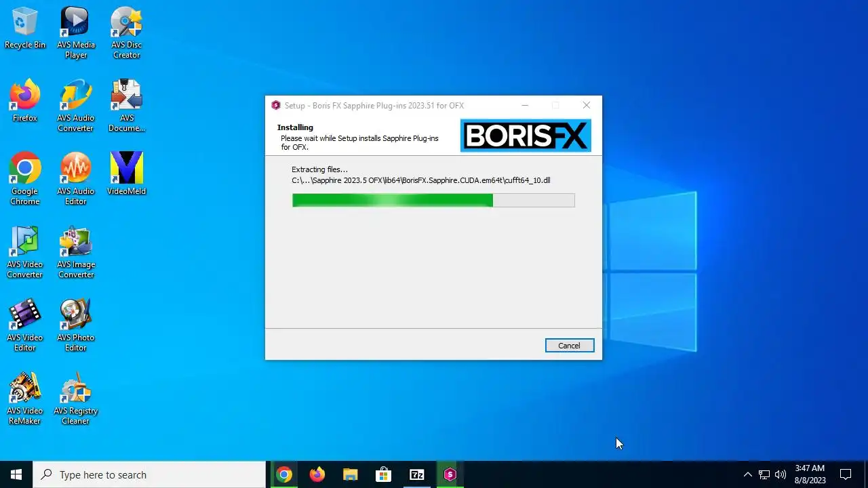Open File Explorer from the taskbar
This screenshot has width=868, height=488.
click(x=350, y=474)
